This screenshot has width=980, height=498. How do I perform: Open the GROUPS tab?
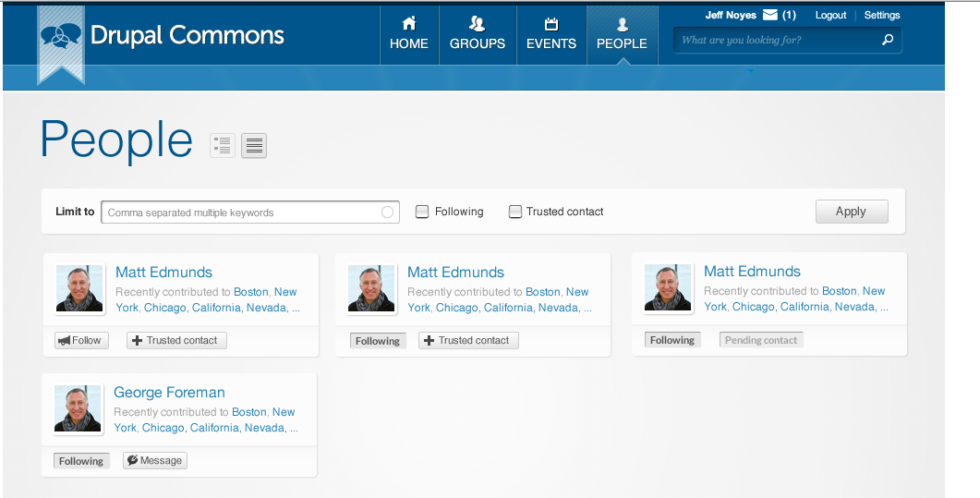pos(478,34)
